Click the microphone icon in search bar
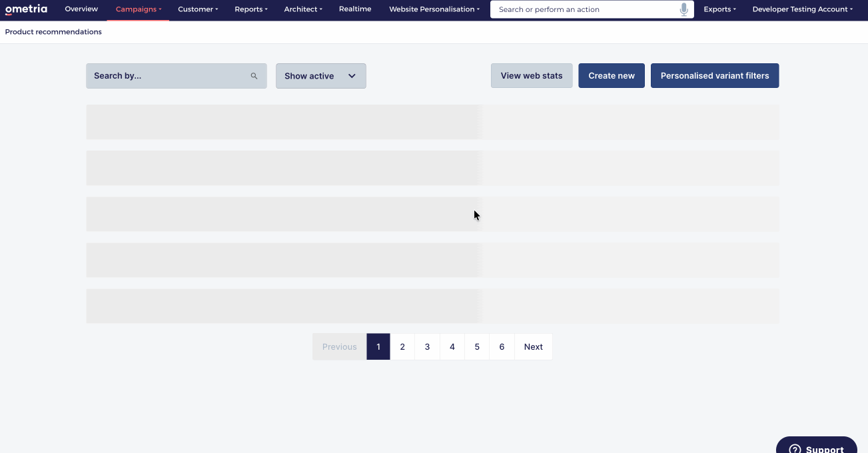The width and height of the screenshot is (868, 453). 683,9
